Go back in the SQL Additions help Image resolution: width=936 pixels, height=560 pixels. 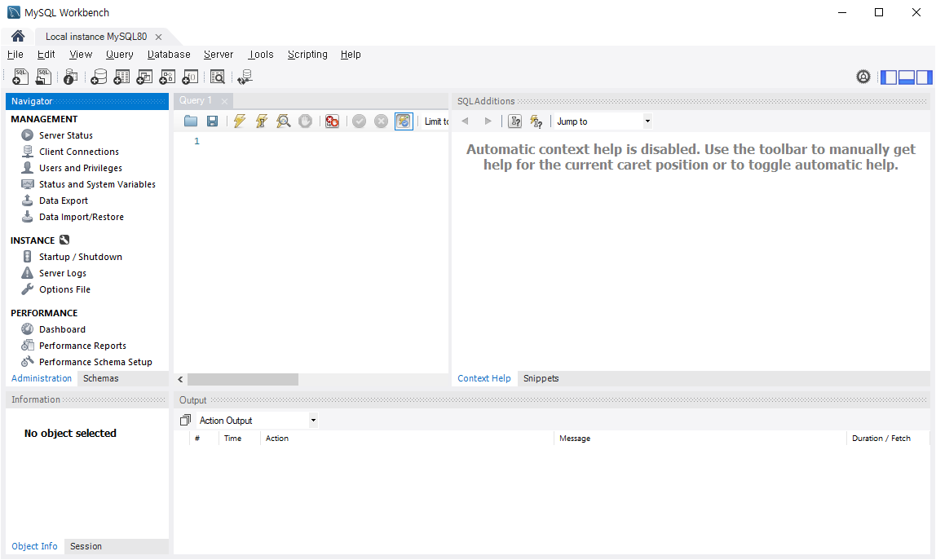tap(465, 121)
